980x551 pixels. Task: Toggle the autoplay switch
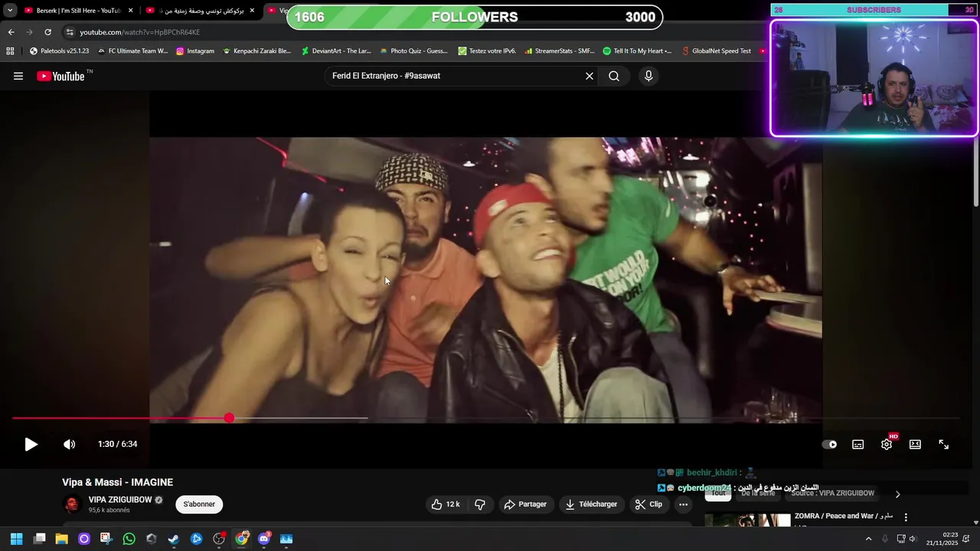[x=829, y=444]
